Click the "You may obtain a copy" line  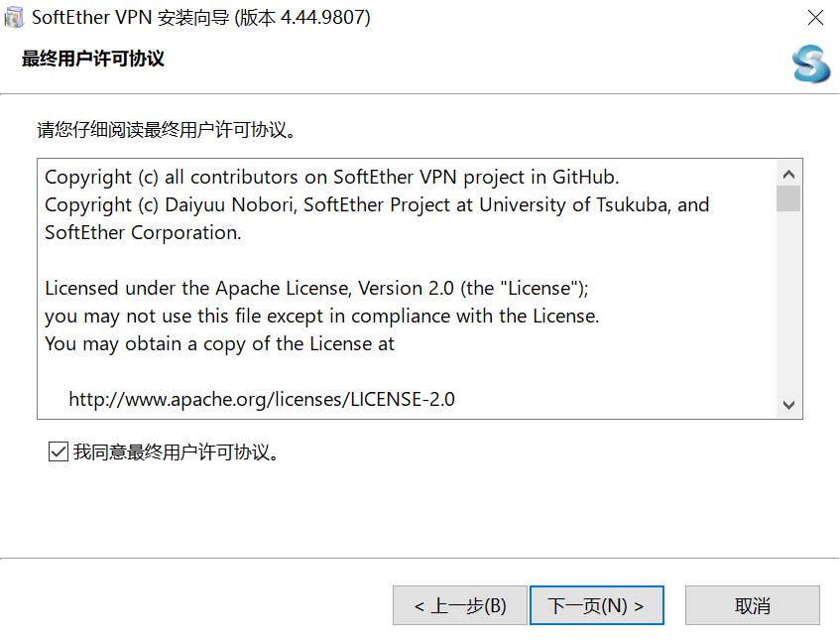219,344
